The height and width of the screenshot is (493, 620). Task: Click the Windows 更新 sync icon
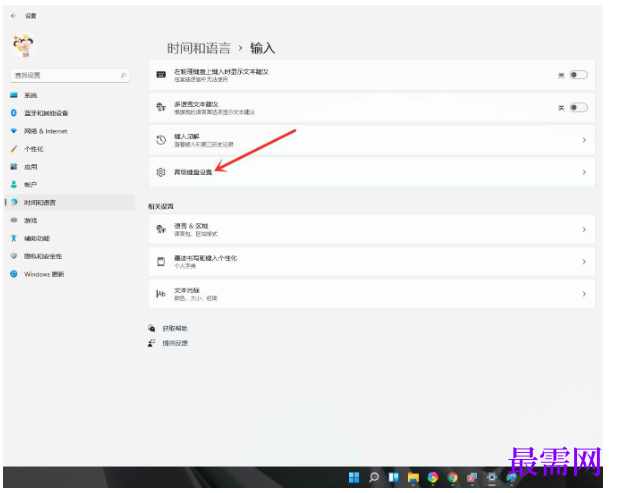pyautogui.click(x=14, y=274)
